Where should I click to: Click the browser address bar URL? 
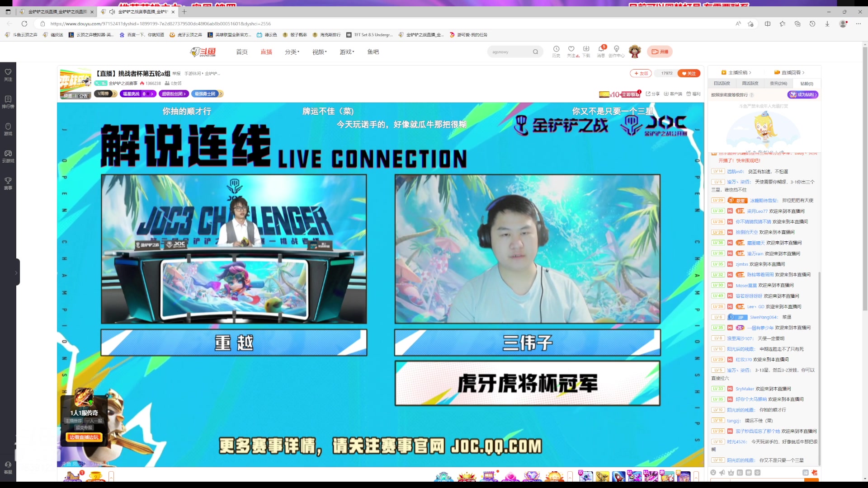160,23
